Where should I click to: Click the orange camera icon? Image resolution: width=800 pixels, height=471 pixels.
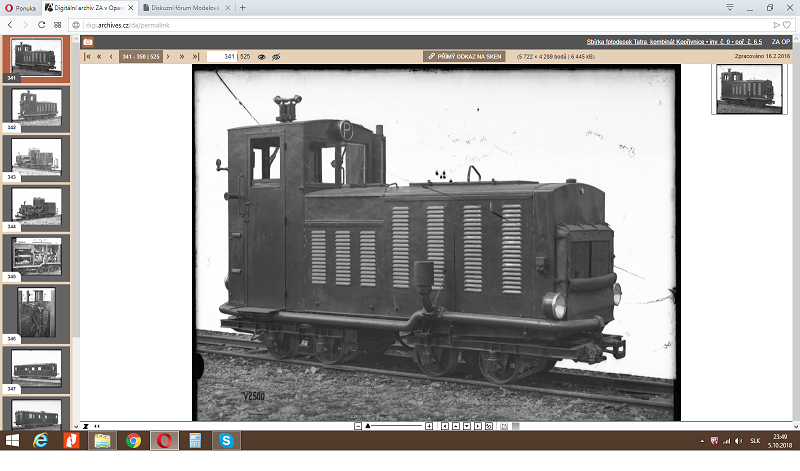pos(87,42)
